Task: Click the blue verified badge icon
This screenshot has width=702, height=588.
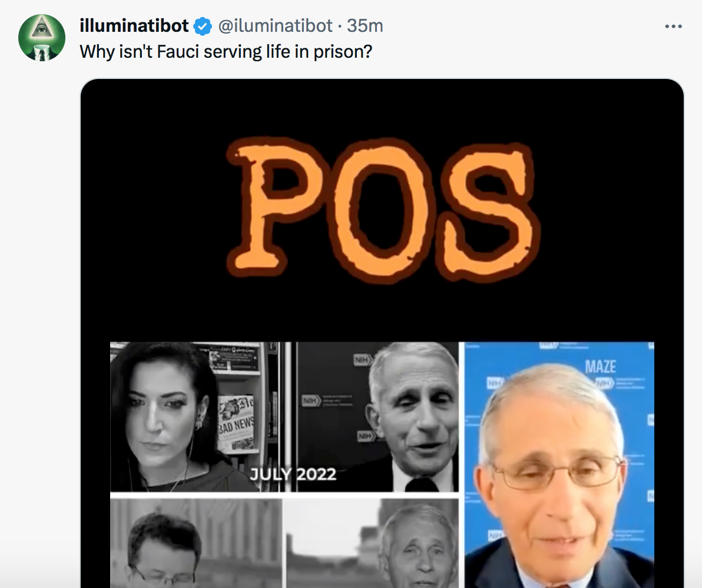Action: coord(203,27)
